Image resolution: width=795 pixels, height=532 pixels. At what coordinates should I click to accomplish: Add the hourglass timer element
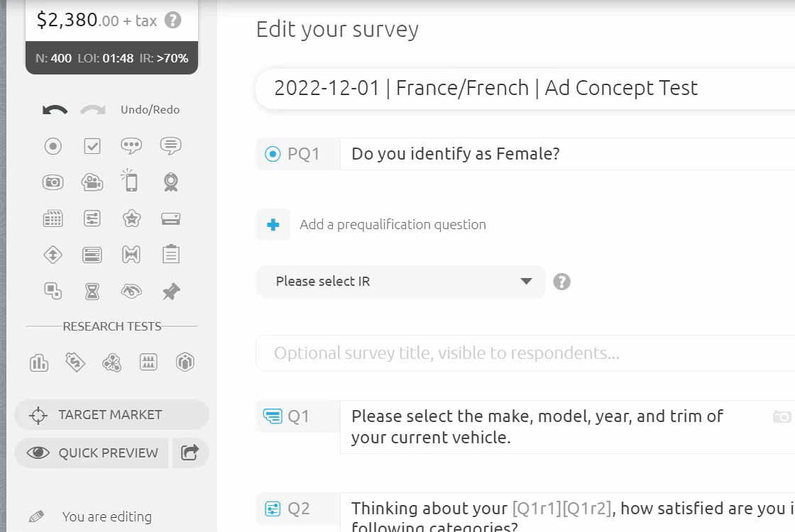tap(92, 292)
